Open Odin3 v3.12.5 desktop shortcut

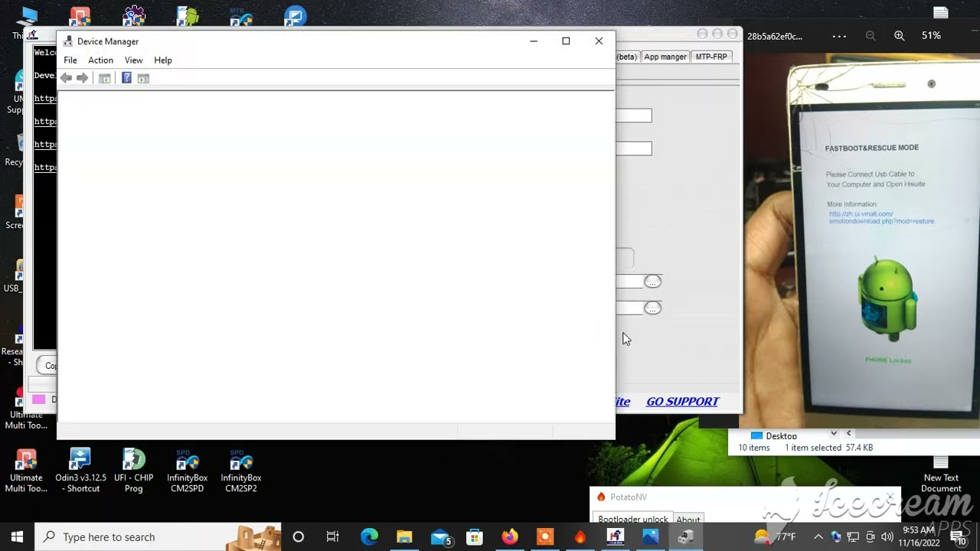(80, 471)
